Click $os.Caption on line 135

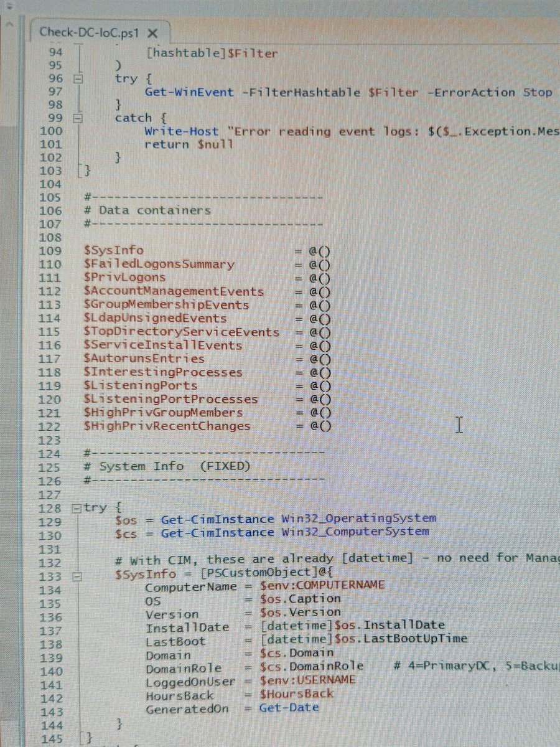[301, 598]
